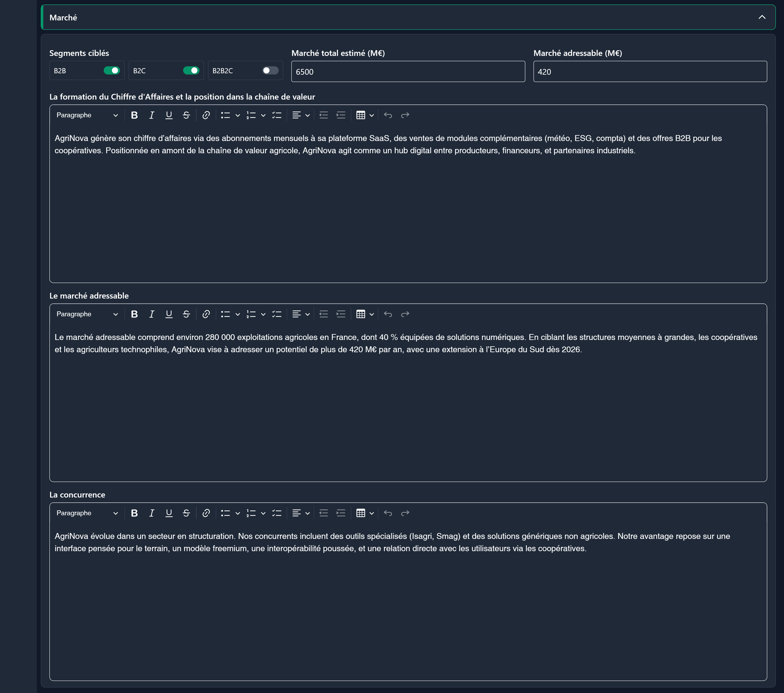This screenshot has height=693, width=784.
Task: Click the Marché adressable (M€) input field
Action: click(650, 72)
